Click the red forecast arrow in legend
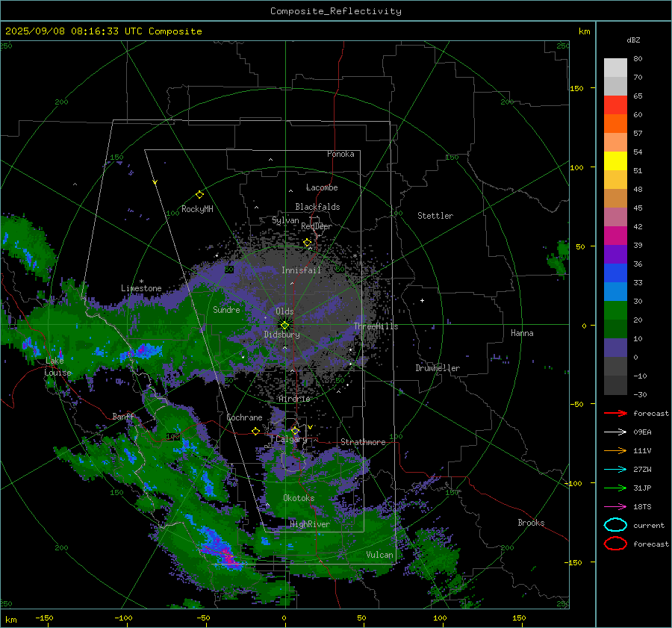672x628 pixels. [615, 413]
